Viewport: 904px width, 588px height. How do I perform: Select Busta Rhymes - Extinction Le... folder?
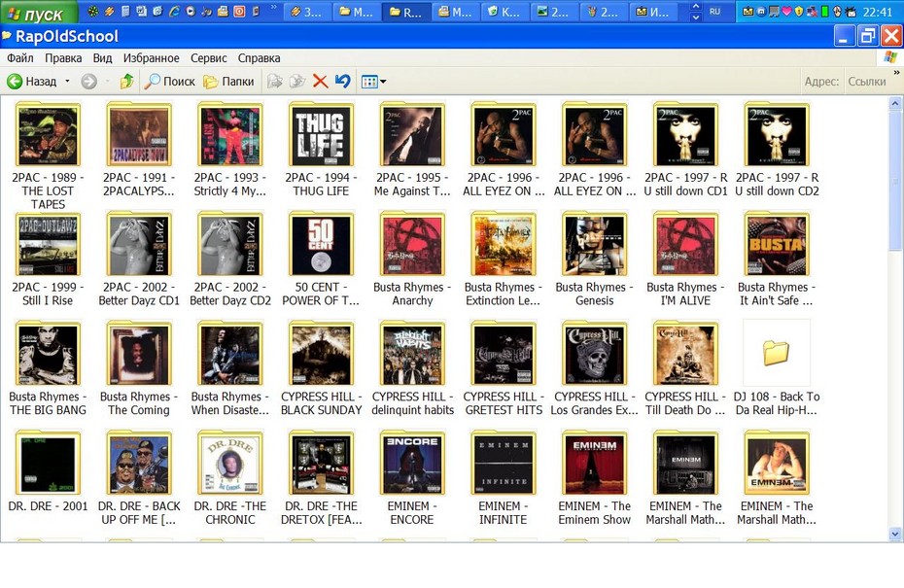coord(504,259)
